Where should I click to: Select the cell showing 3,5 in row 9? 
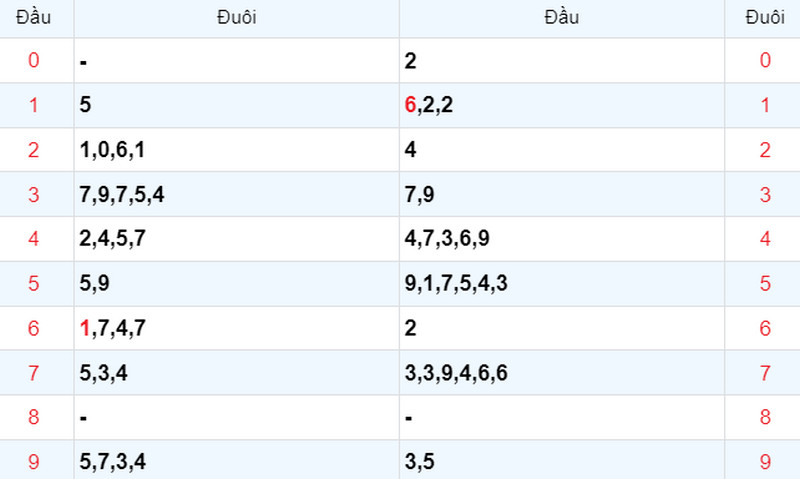pos(562,462)
